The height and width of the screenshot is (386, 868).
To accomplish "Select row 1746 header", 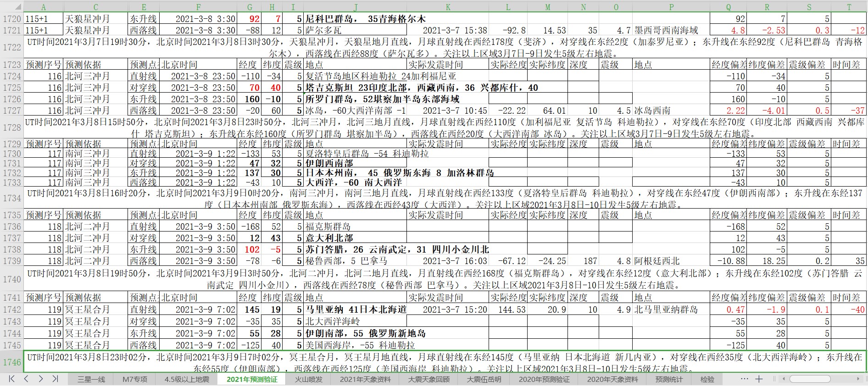I will coord(12,362).
